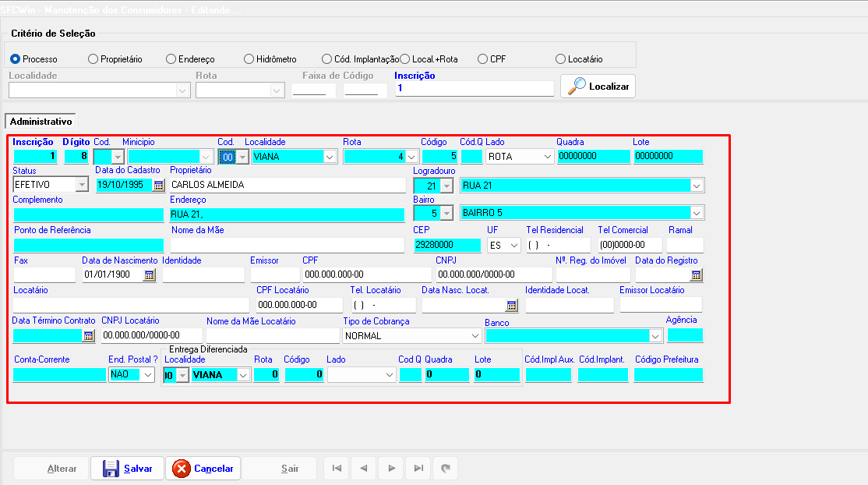Open calendar picker for Data de Nascimento
The width and height of the screenshot is (868, 485).
[x=149, y=274]
